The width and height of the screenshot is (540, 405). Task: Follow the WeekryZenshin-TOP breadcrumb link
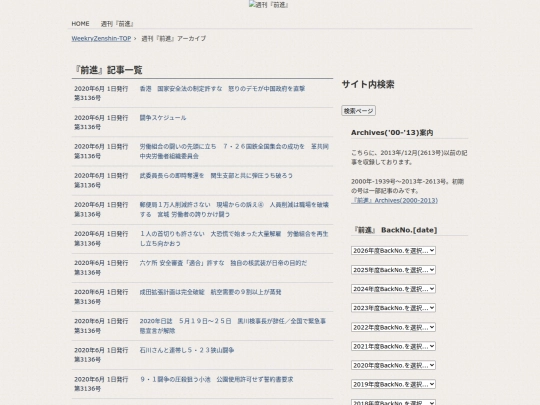pyautogui.click(x=101, y=39)
